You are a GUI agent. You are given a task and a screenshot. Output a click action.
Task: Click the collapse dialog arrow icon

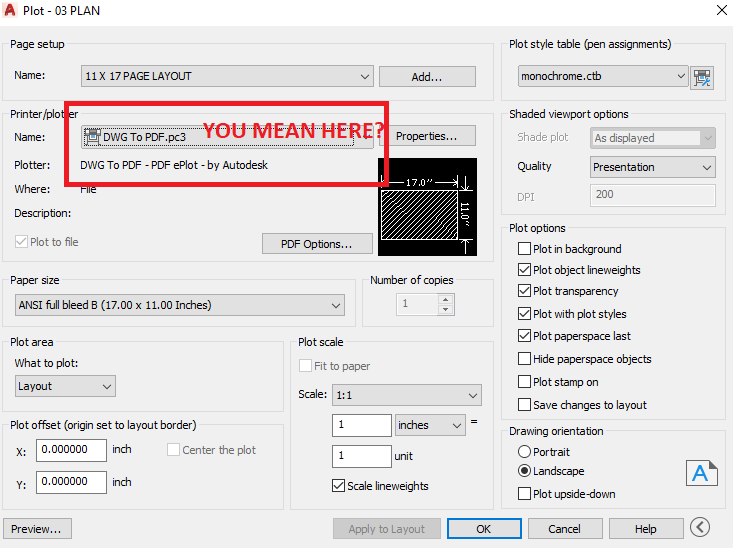[700, 527]
